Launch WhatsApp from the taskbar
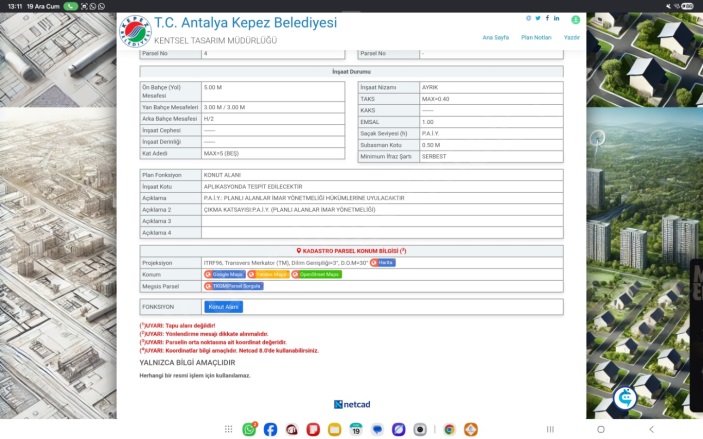 (249, 429)
